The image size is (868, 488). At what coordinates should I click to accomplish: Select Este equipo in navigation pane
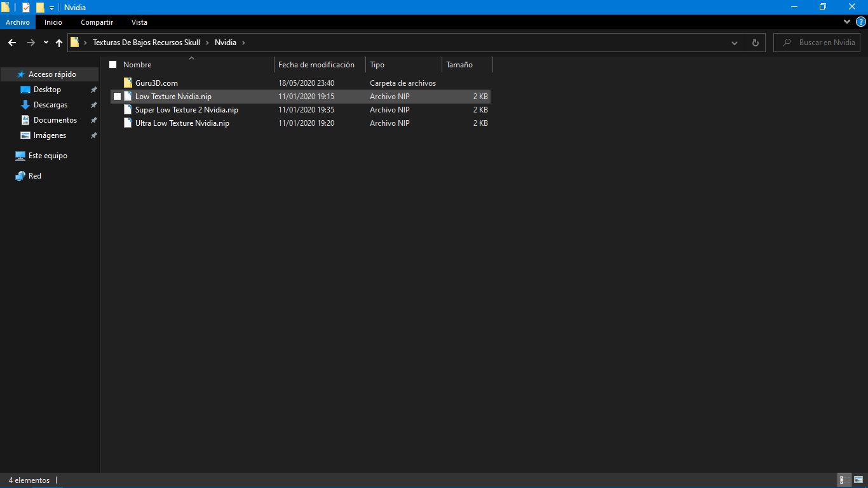coord(48,156)
